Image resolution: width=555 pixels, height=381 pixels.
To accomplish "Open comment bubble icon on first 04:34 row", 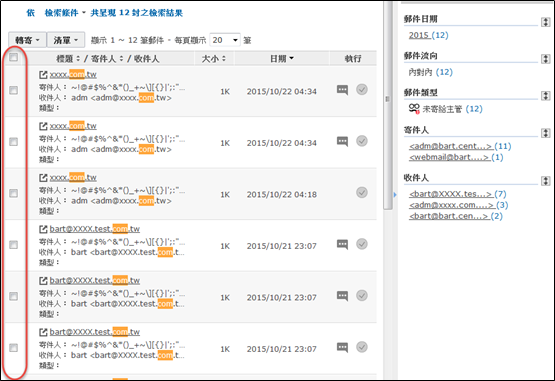I will 342,90.
